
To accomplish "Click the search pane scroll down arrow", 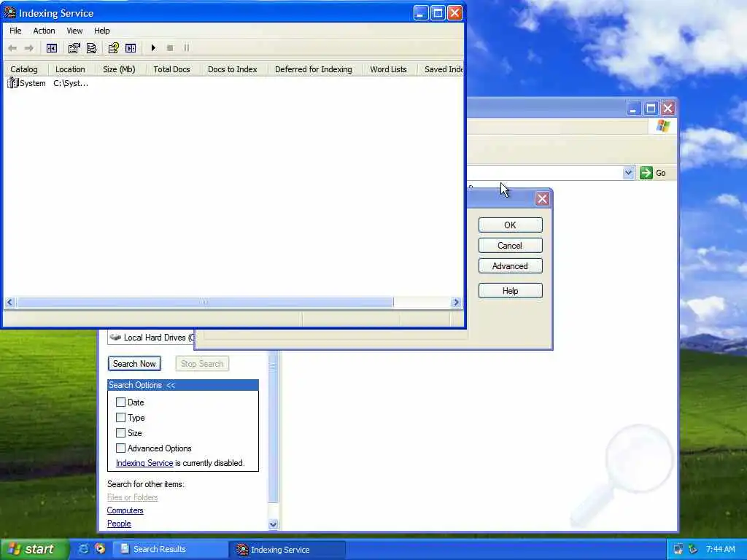I will coord(273,524).
